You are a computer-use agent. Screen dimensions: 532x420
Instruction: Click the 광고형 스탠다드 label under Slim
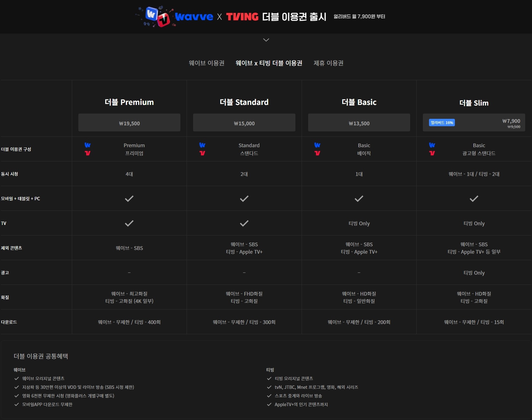pos(479,153)
